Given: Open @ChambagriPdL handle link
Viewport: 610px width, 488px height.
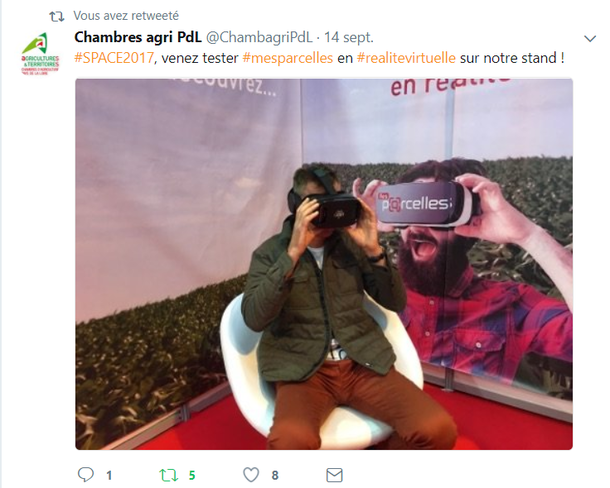Looking at the screenshot, I should [x=259, y=37].
